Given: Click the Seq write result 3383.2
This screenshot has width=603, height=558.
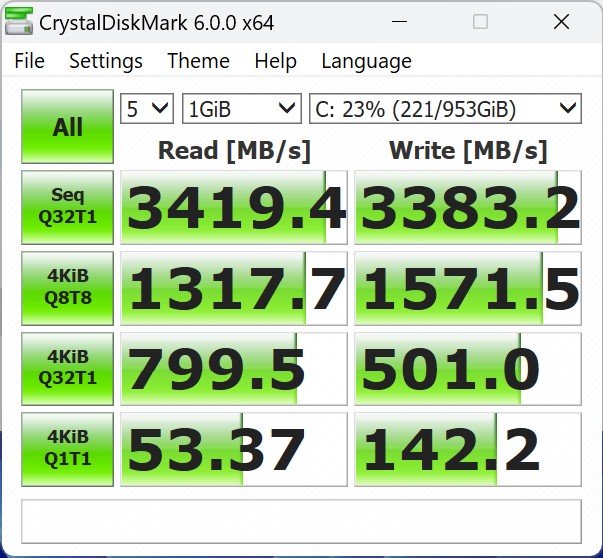Looking at the screenshot, I should tap(468, 207).
